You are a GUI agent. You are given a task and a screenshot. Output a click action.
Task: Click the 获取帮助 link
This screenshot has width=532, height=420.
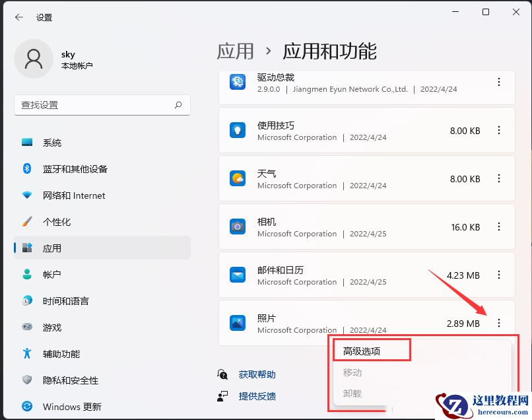(257, 374)
